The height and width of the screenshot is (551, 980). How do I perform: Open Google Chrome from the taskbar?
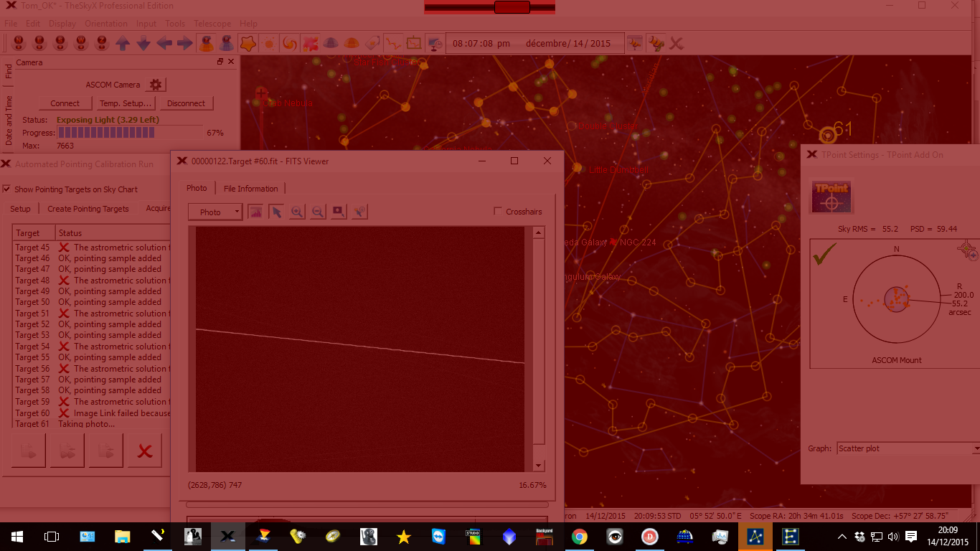coord(580,536)
